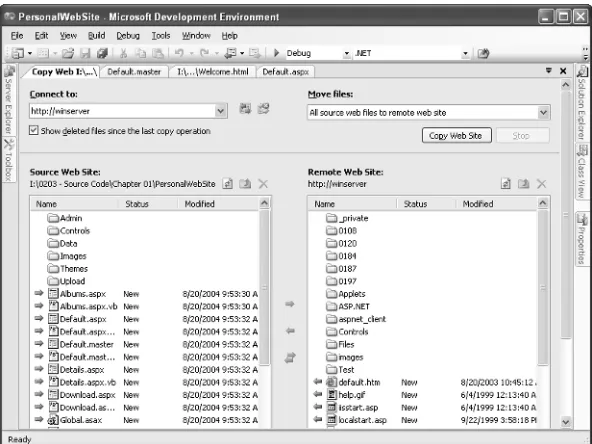Screen dimensions: 592x444
Task: Click the Copy Web Site button
Action: 456,136
